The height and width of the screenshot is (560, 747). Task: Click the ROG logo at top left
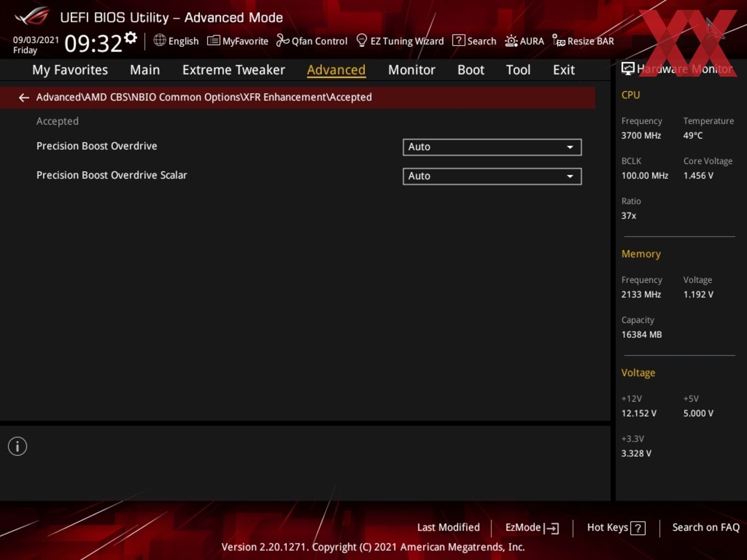click(x=32, y=16)
